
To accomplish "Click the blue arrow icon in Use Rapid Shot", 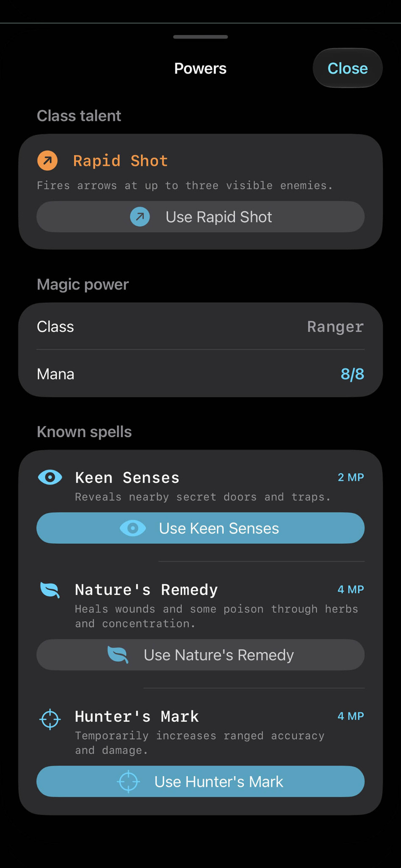I will [140, 217].
